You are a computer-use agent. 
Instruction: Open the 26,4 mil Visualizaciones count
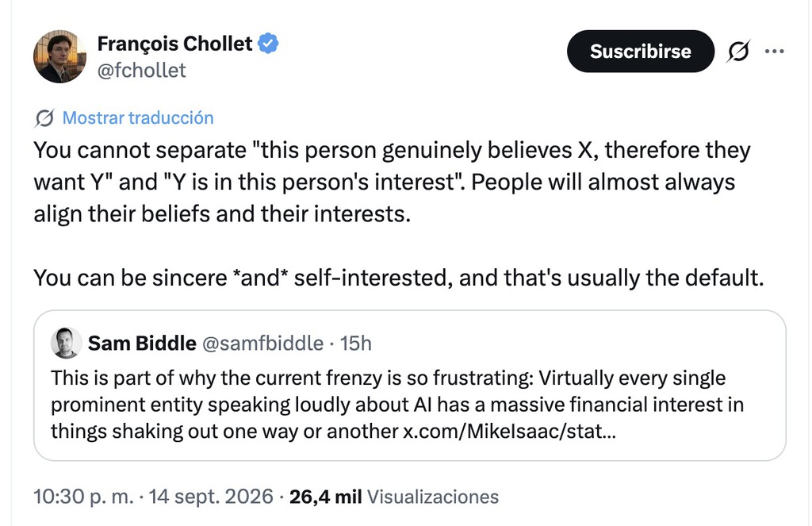point(393,497)
